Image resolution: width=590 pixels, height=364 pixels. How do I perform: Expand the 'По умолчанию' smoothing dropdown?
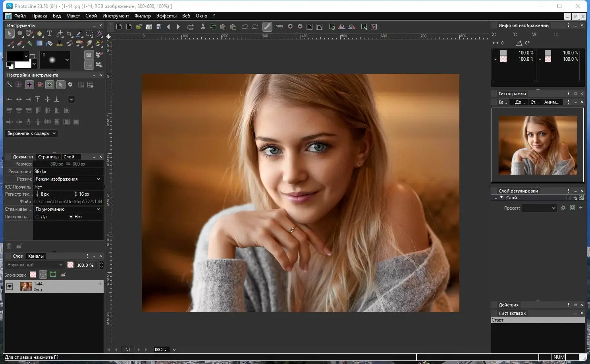[68, 209]
